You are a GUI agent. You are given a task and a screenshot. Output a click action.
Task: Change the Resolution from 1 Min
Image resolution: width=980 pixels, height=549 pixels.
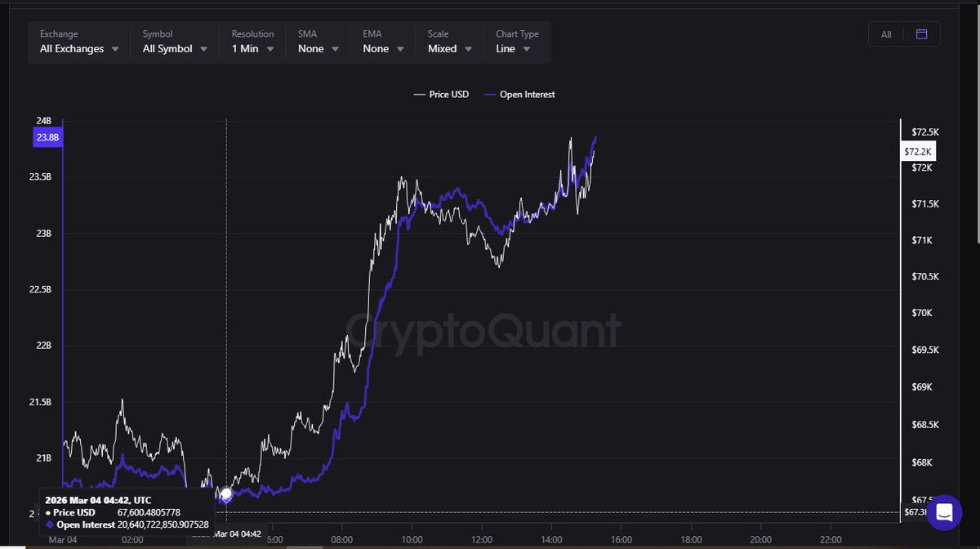click(252, 49)
